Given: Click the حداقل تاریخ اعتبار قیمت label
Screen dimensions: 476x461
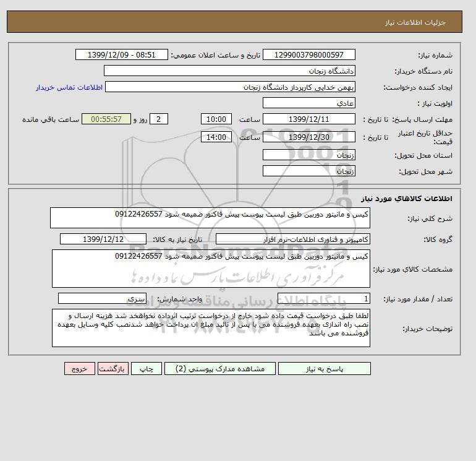Looking at the screenshot, I should 425,137.
